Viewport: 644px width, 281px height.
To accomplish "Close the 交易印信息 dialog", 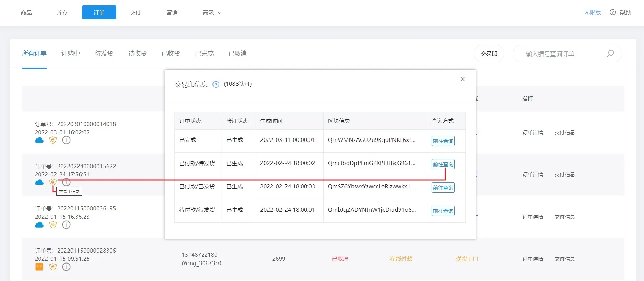I will click(x=462, y=79).
